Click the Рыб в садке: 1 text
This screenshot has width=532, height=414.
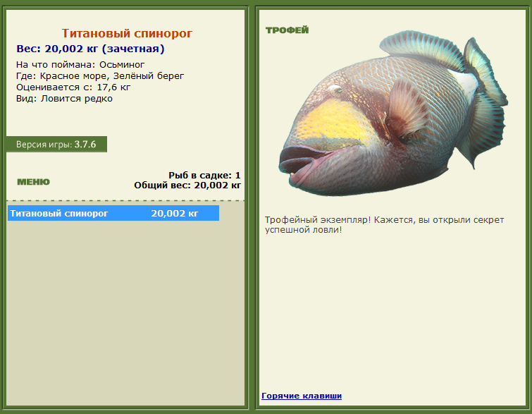click(204, 175)
